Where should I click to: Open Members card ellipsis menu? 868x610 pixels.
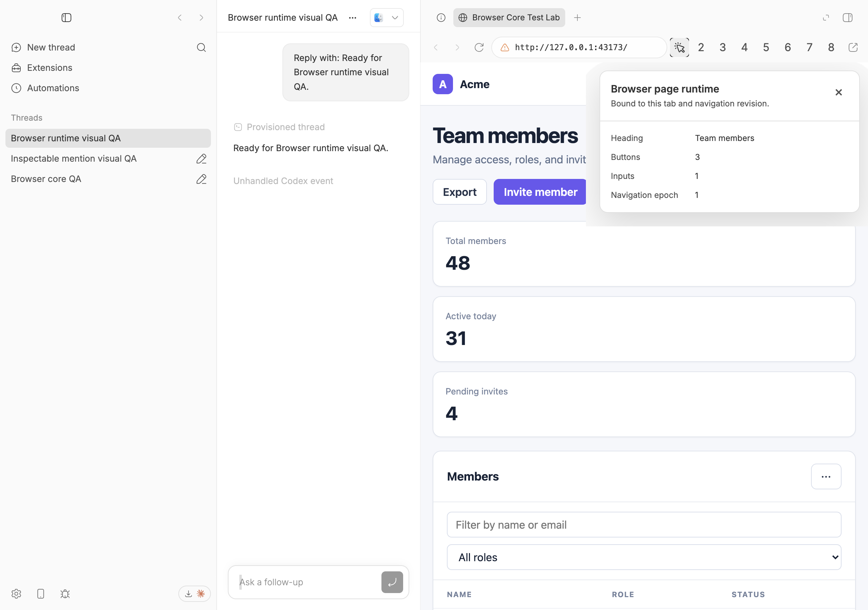pos(826,476)
